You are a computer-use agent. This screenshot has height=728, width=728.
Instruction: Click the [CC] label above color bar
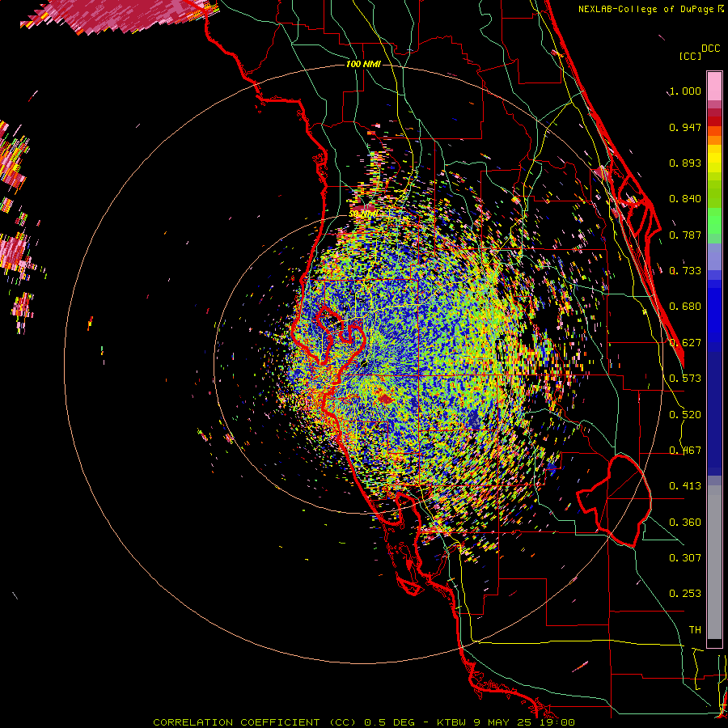coord(690,56)
